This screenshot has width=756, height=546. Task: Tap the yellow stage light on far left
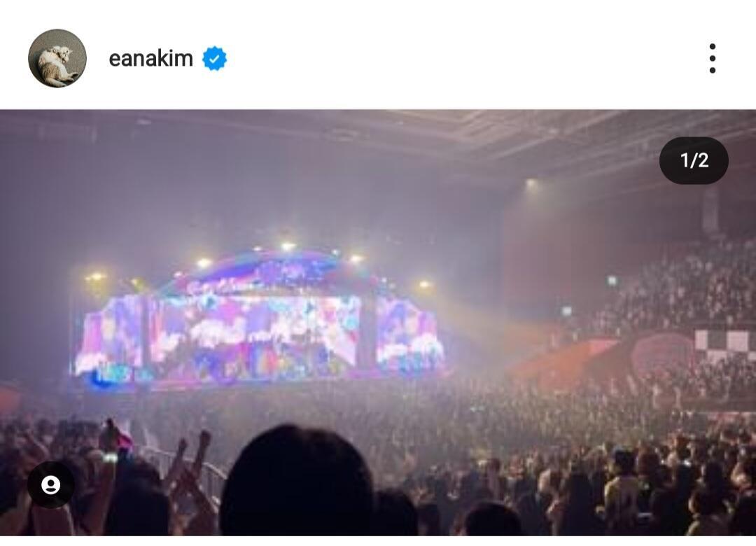pyautogui.click(x=95, y=277)
